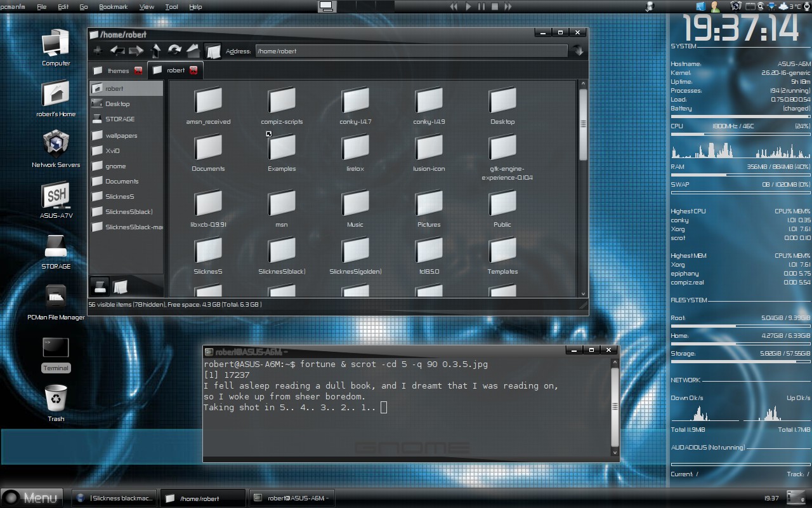Click the Refresh icon in PCManFM toolbar

174,50
